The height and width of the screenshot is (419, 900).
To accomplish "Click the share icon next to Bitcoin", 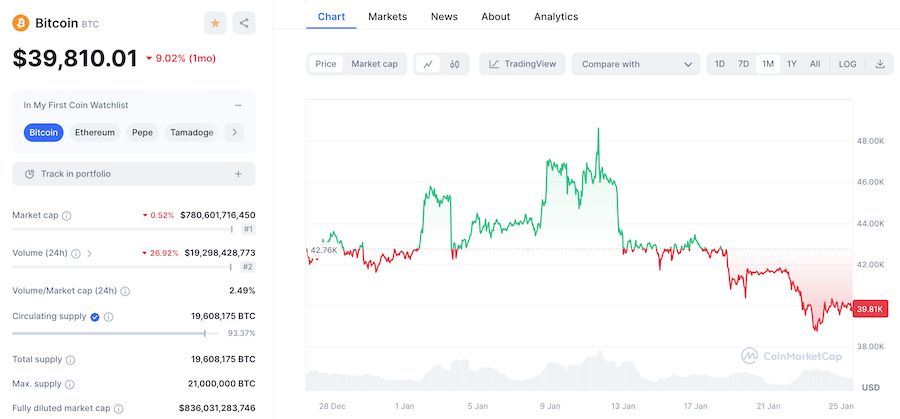I will pos(244,23).
